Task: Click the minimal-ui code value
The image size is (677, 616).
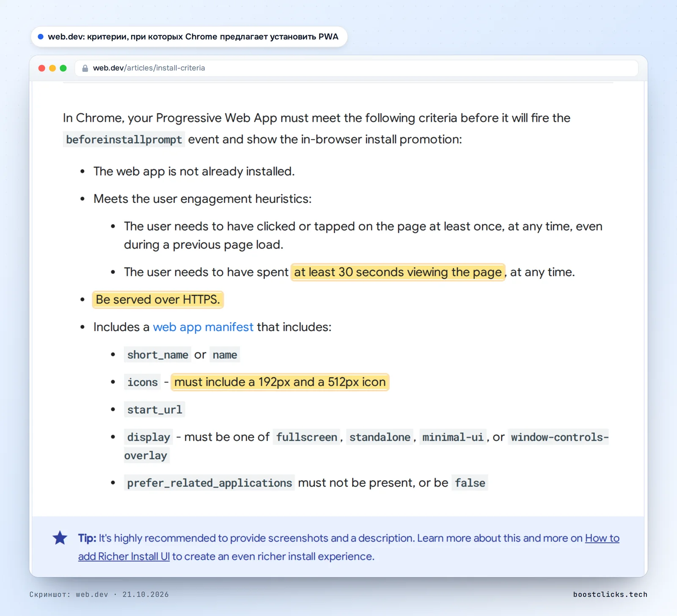Action: [453, 437]
